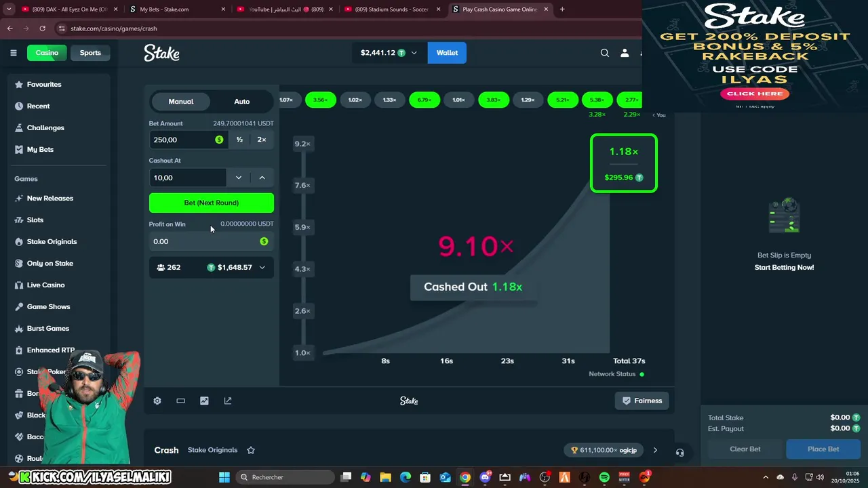Open Microsoft Edge from taskbar
Image resolution: width=868 pixels, height=488 pixels.
[405, 477]
